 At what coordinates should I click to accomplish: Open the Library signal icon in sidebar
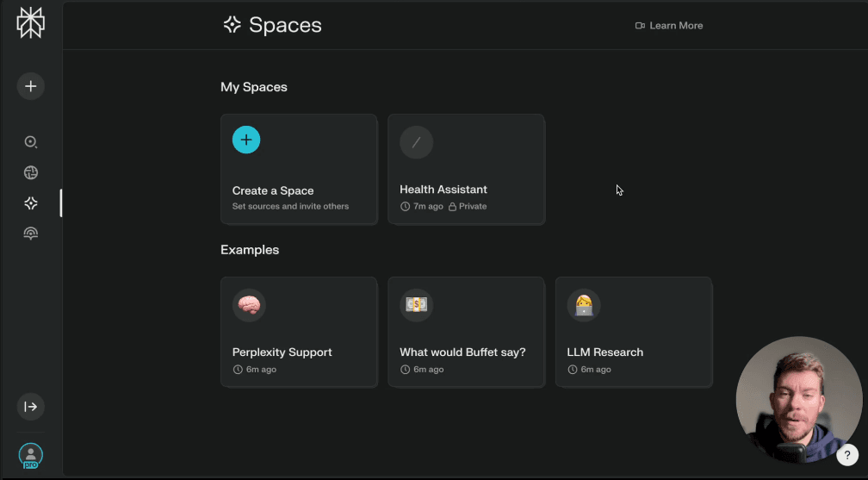pos(30,234)
